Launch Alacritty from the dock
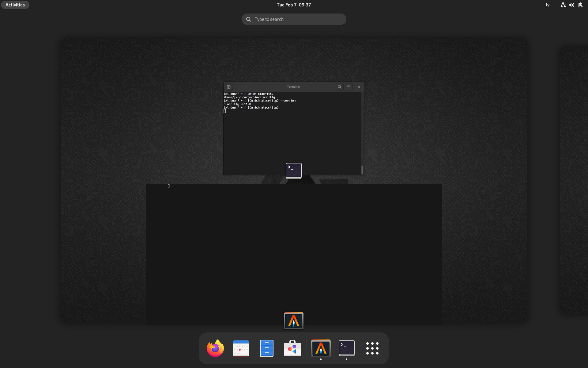588x368 pixels. [x=320, y=348]
